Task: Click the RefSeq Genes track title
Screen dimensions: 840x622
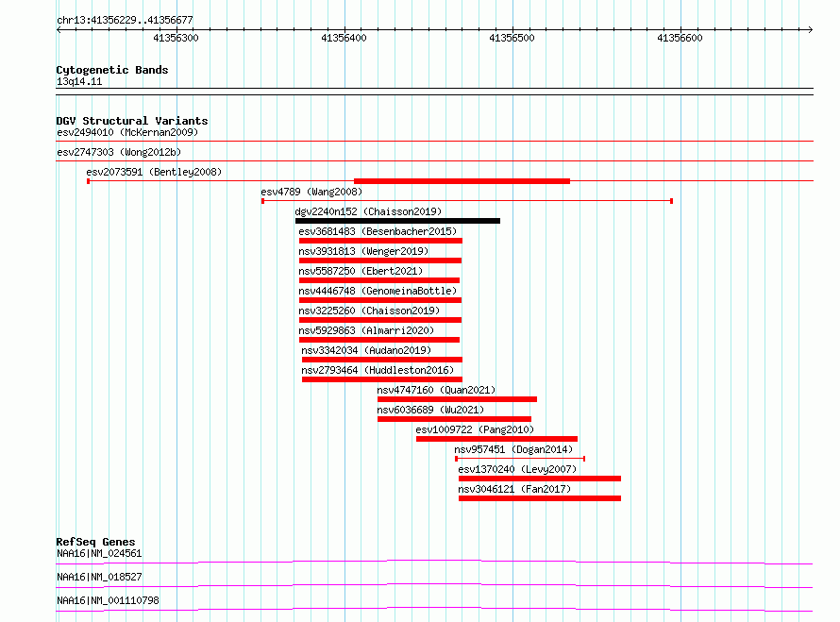Action: click(95, 542)
